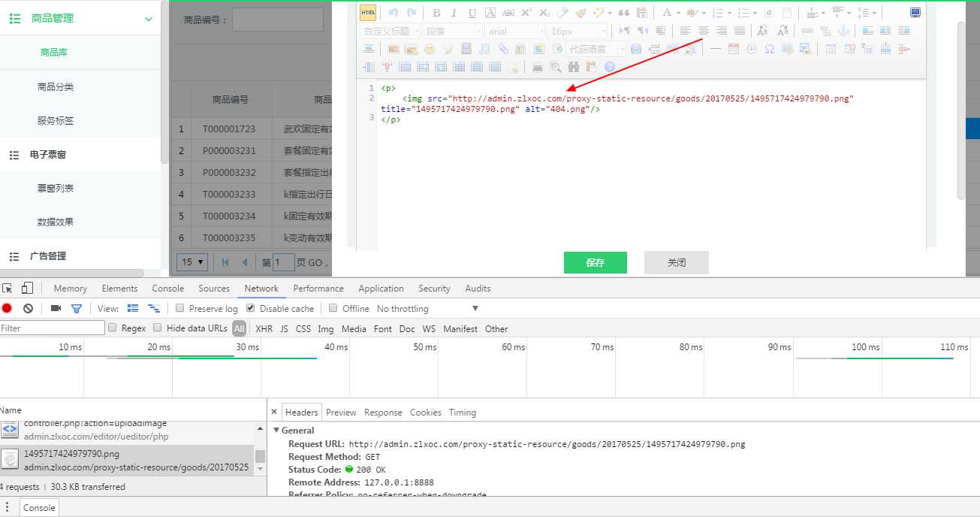This screenshot has height=517, width=980.
Task: Apply strikethrough formatting in editor toolbar
Action: click(508, 13)
